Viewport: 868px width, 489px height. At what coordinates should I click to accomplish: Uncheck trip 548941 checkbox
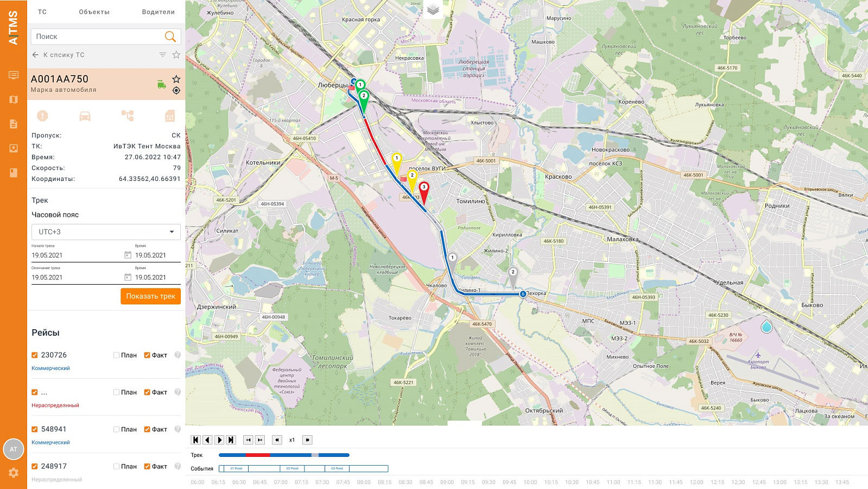(x=35, y=429)
